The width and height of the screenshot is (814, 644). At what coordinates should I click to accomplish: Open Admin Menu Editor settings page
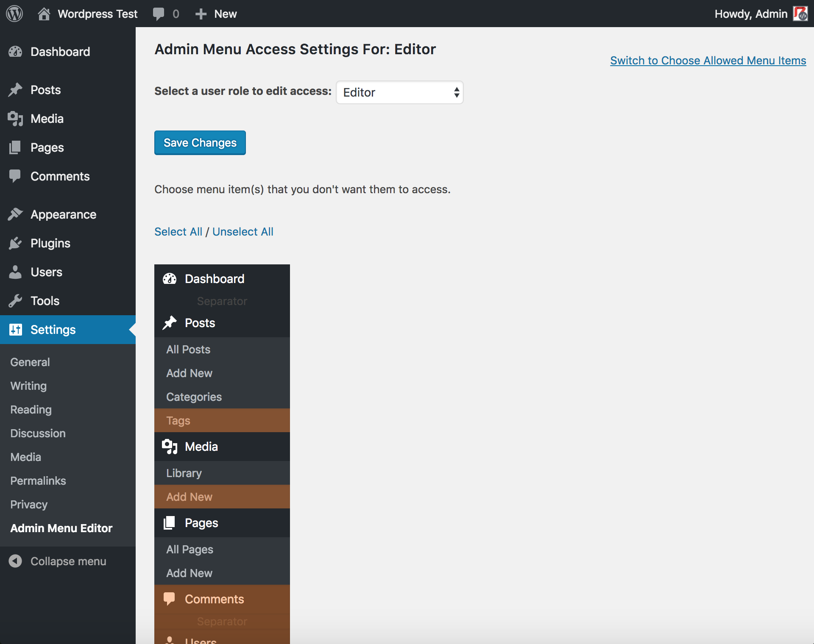pos(61,528)
